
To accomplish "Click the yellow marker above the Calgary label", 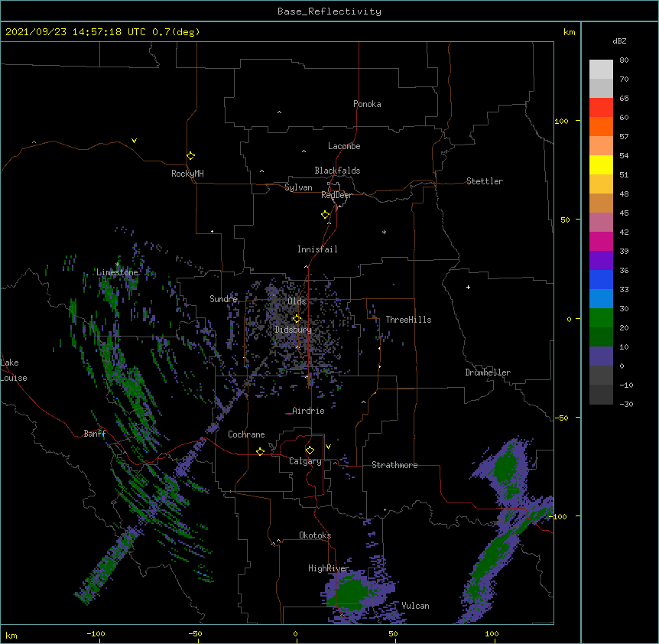I will 310,450.
